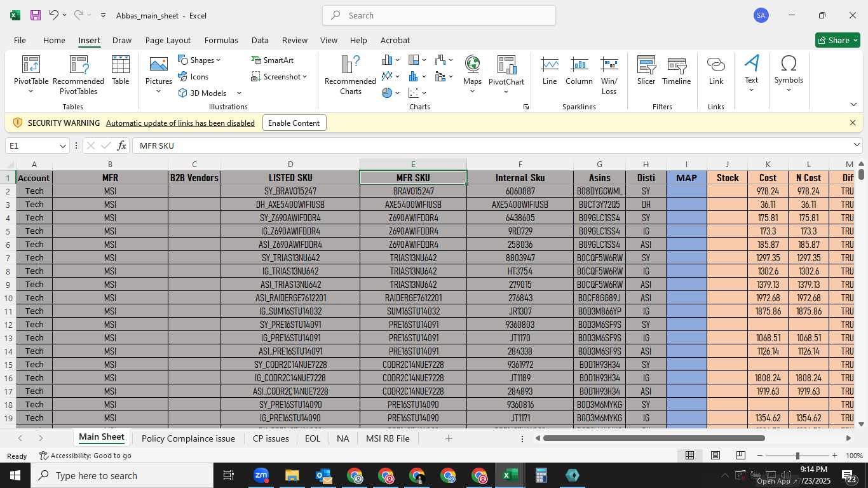Image resolution: width=868 pixels, height=488 pixels.
Task: Click the Link icon in ribbon
Action: [x=716, y=71]
